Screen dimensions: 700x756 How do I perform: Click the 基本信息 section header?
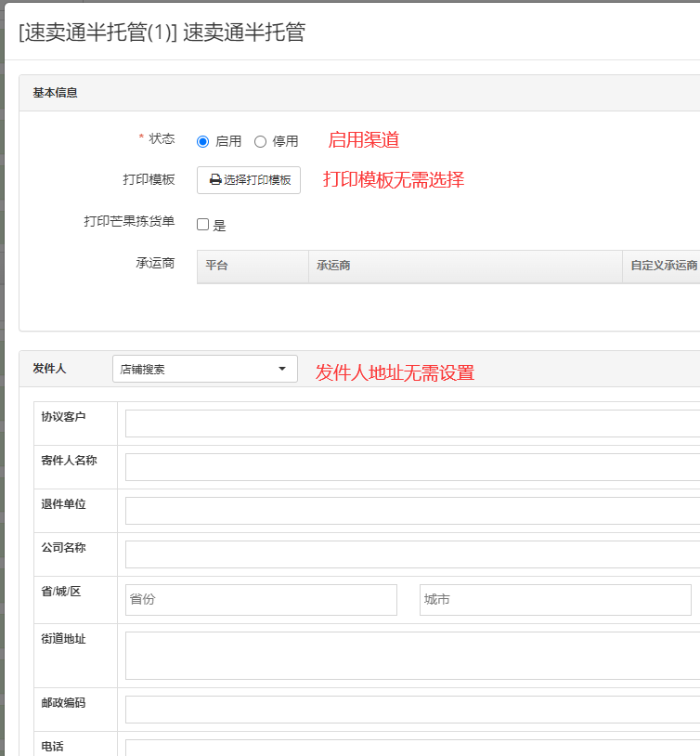coord(56,93)
